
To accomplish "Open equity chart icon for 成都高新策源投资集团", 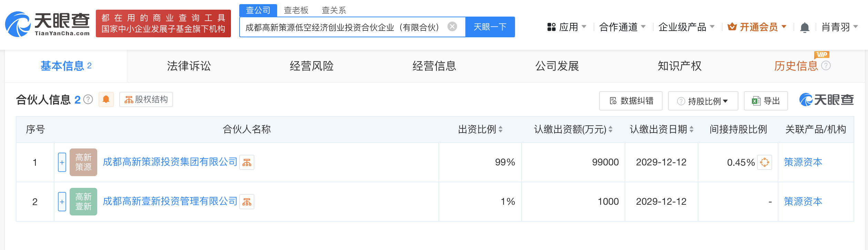I will point(247,162).
